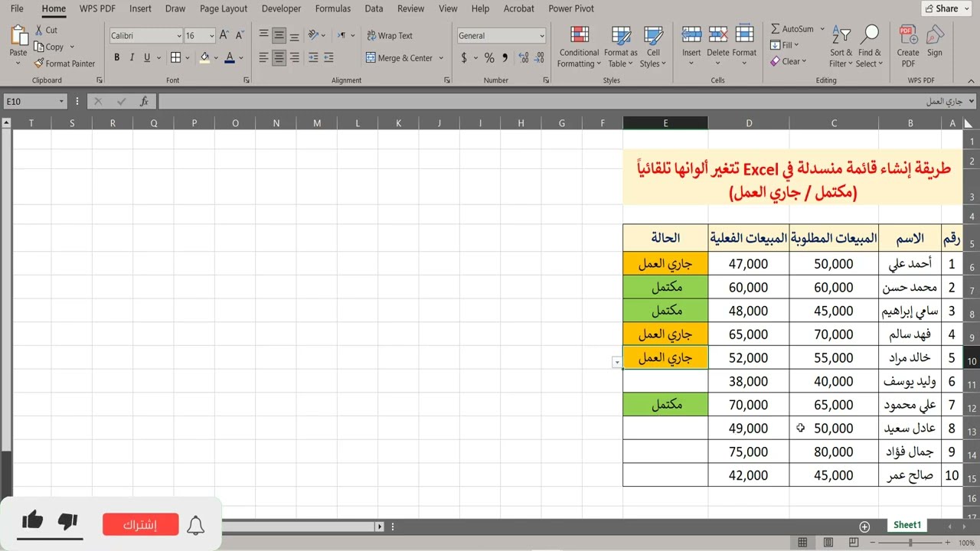Align cell text to the right
This screenshot has height=551, width=980.
295,57
